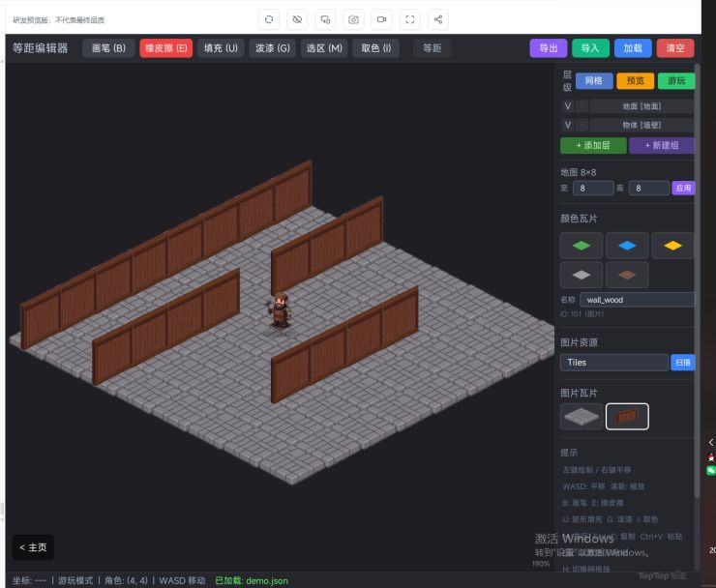Pick the gray color tile
The image size is (716, 588).
click(x=582, y=275)
